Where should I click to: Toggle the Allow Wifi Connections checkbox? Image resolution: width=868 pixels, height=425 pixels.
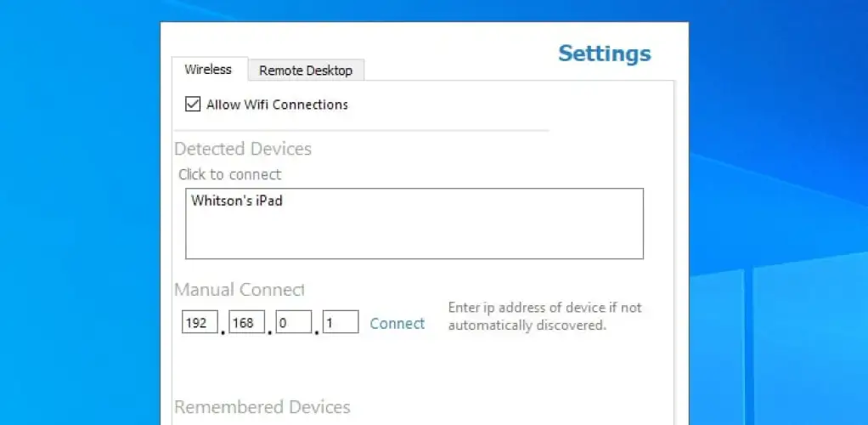192,105
